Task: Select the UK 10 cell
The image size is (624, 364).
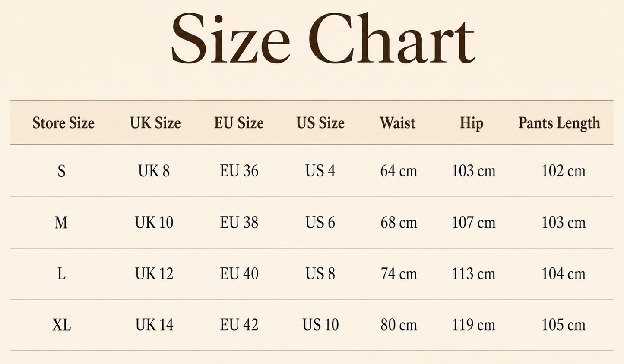Action: (154, 223)
